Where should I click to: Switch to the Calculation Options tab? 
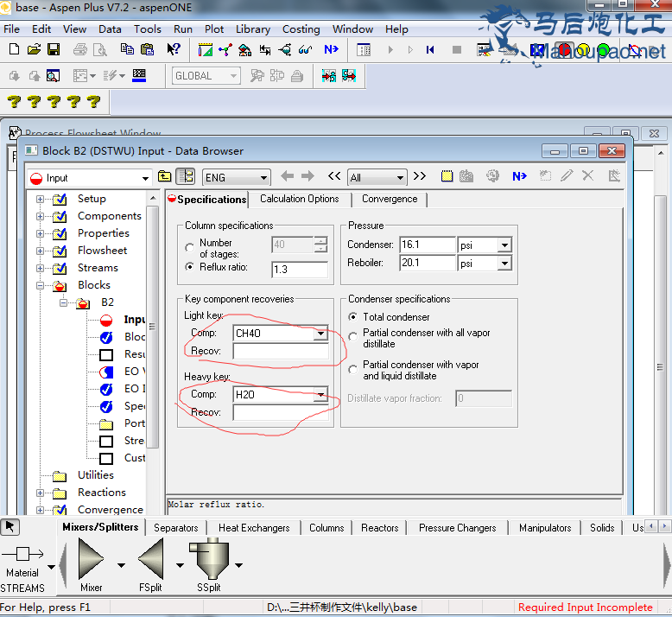(299, 199)
